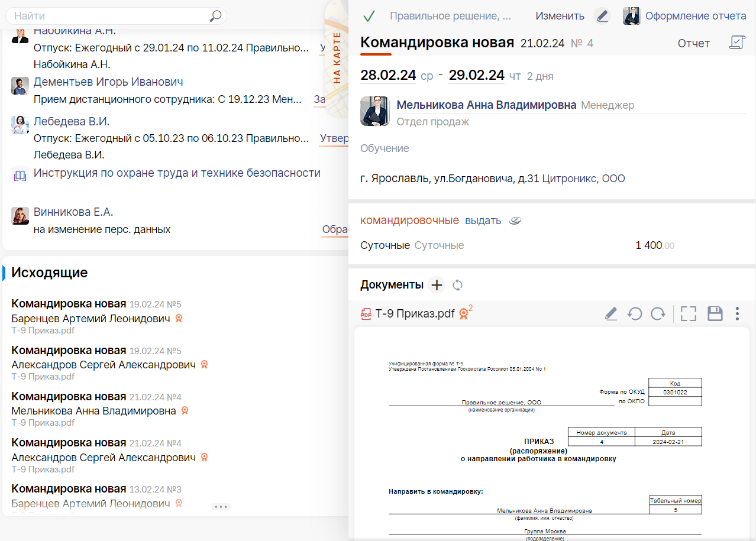This screenshot has width=756, height=541.
Task: Click the search magnifier icon
Action: 216,16
